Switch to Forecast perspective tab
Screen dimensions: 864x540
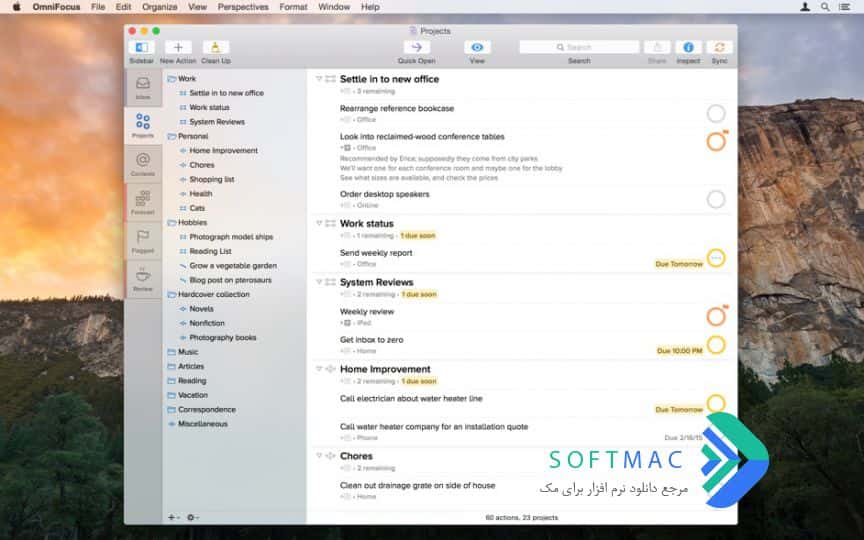[x=143, y=202]
